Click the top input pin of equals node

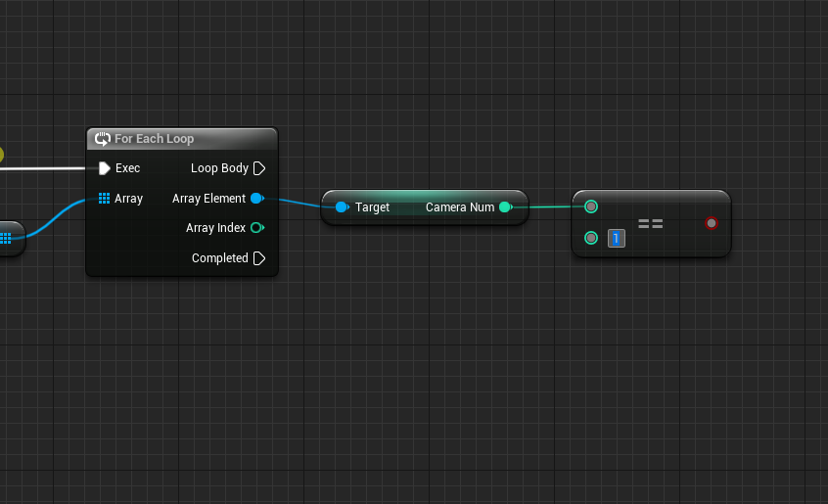(591, 206)
